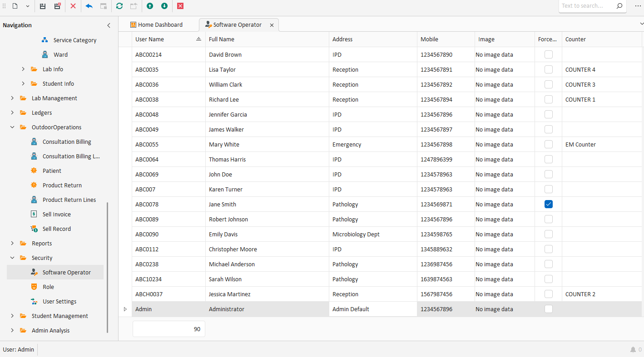Close the Software Operator tab
The height and width of the screenshot is (357, 644).
[x=272, y=25]
